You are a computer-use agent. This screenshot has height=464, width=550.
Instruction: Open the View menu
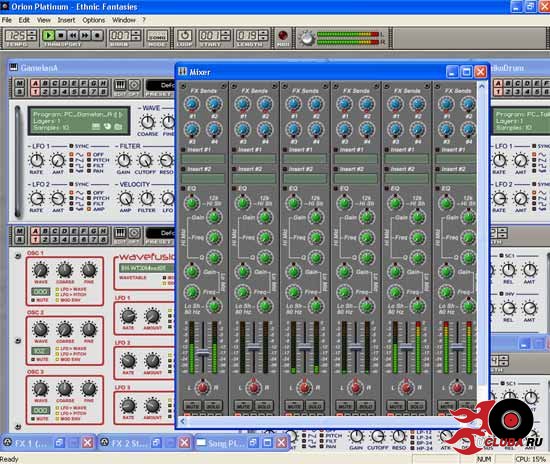[x=43, y=20]
